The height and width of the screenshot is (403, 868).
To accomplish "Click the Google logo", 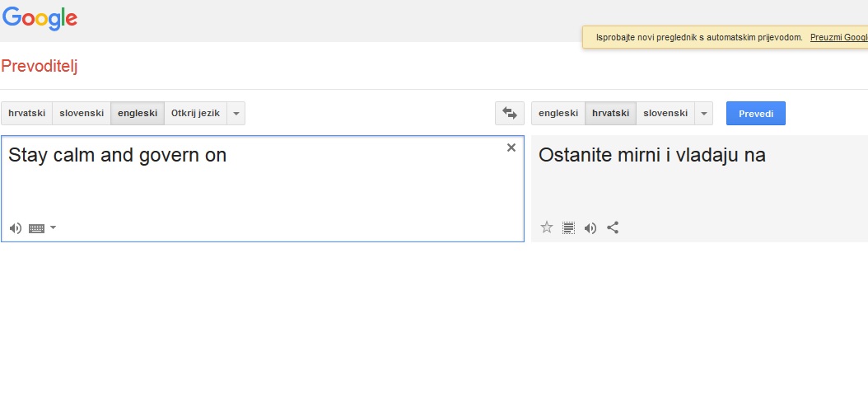I will (40, 18).
